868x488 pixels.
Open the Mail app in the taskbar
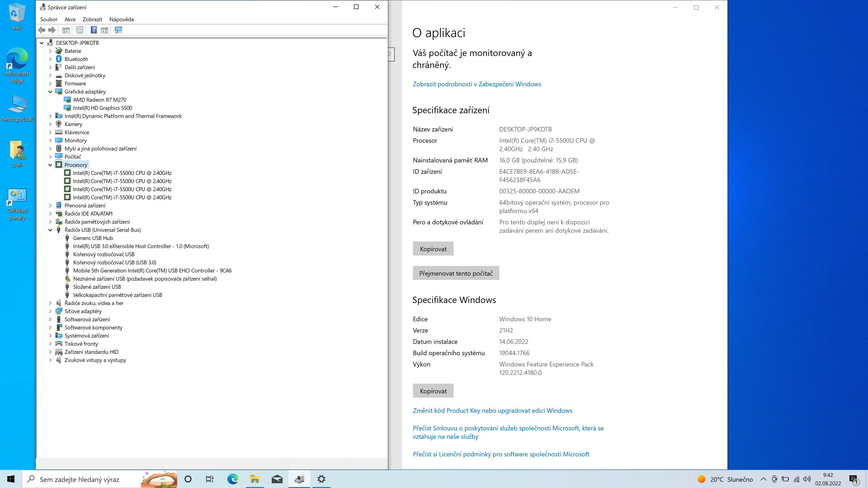pos(277,479)
